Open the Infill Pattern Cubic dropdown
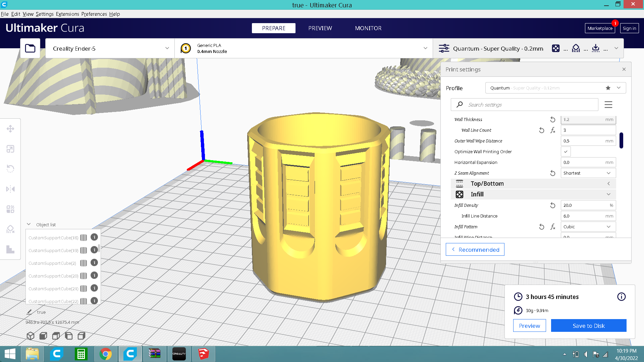The height and width of the screenshot is (362, 644). pos(588,227)
